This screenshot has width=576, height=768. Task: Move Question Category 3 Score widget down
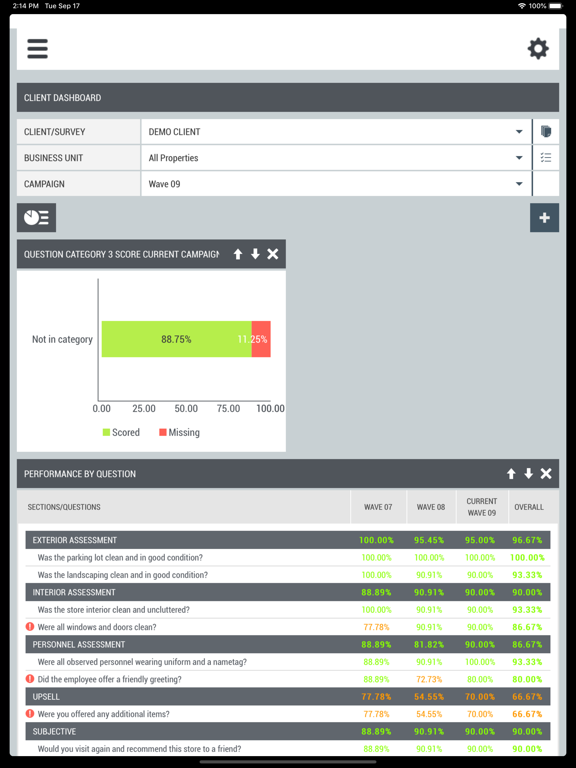[x=255, y=254]
